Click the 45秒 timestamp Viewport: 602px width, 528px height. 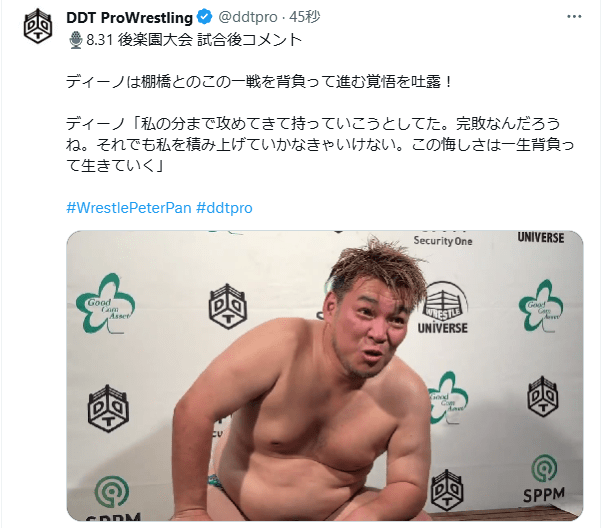click(x=304, y=17)
